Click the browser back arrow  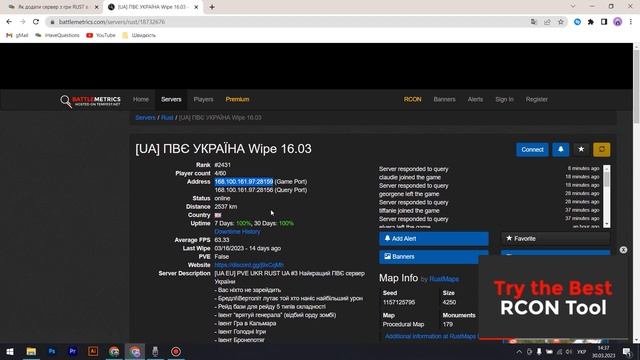point(9,22)
